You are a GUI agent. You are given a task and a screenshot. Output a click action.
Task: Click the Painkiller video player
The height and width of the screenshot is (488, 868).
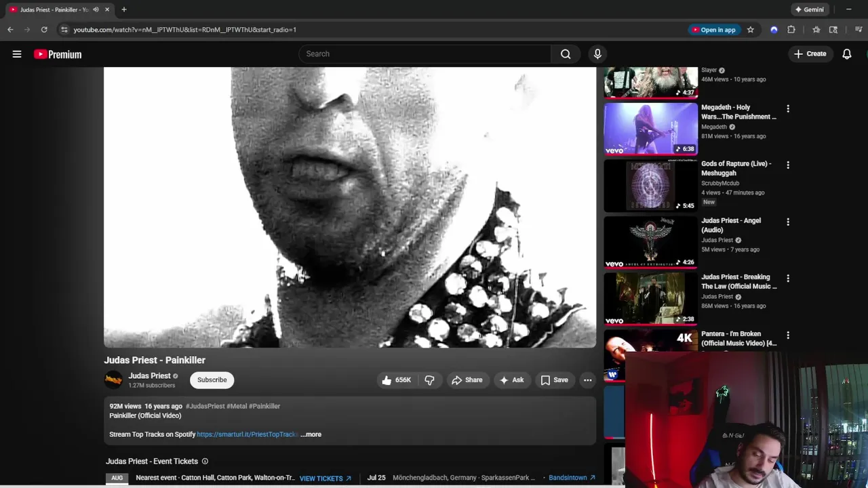click(350, 207)
